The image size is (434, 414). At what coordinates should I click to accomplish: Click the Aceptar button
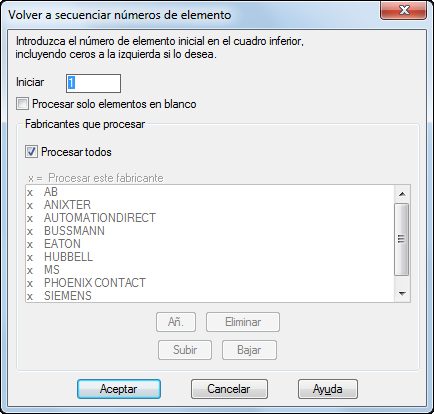coord(119,389)
